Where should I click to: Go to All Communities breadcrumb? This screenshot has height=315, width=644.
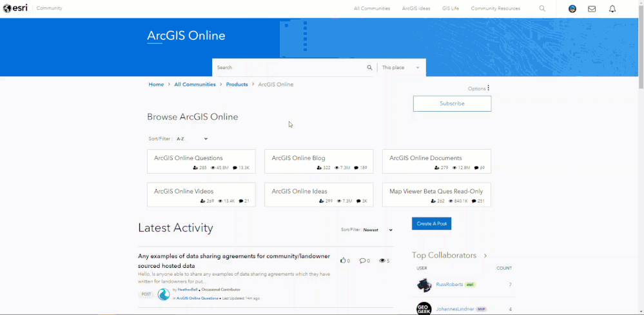(x=195, y=85)
